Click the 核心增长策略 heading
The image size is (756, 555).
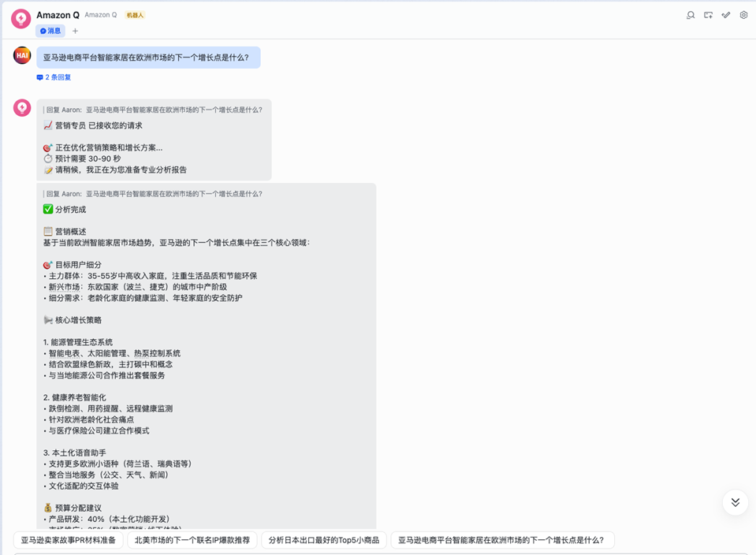pos(73,320)
